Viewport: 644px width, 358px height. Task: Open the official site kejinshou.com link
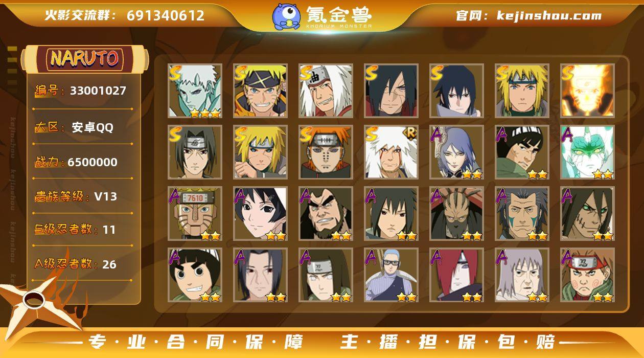(528, 16)
